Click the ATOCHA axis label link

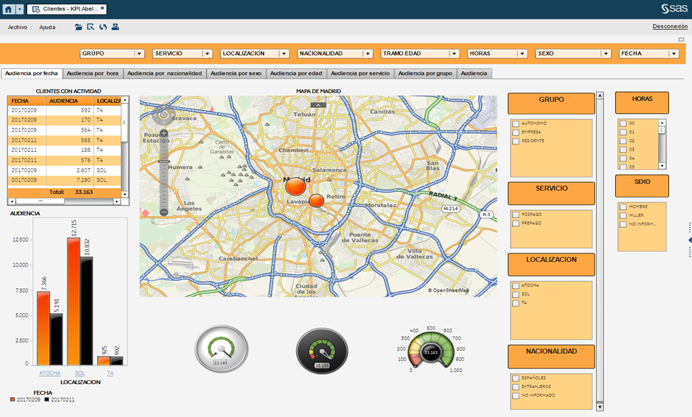(x=49, y=373)
